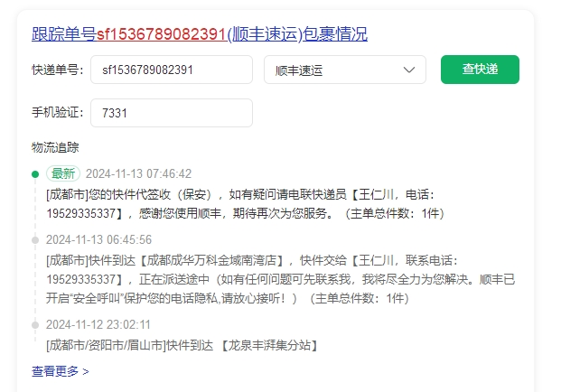This screenshot has width=561, height=392.
Task: Click the 龙泉丰湃集分站 station text
Action: point(269,346)
